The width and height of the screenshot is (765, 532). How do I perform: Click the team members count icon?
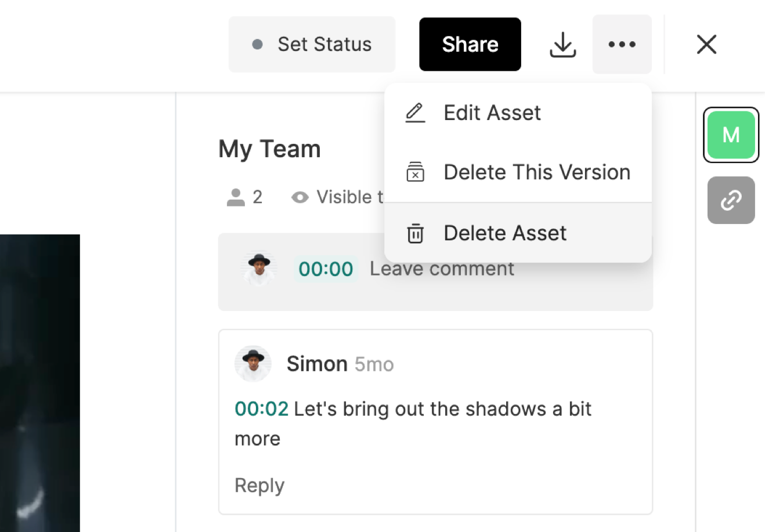236,197
